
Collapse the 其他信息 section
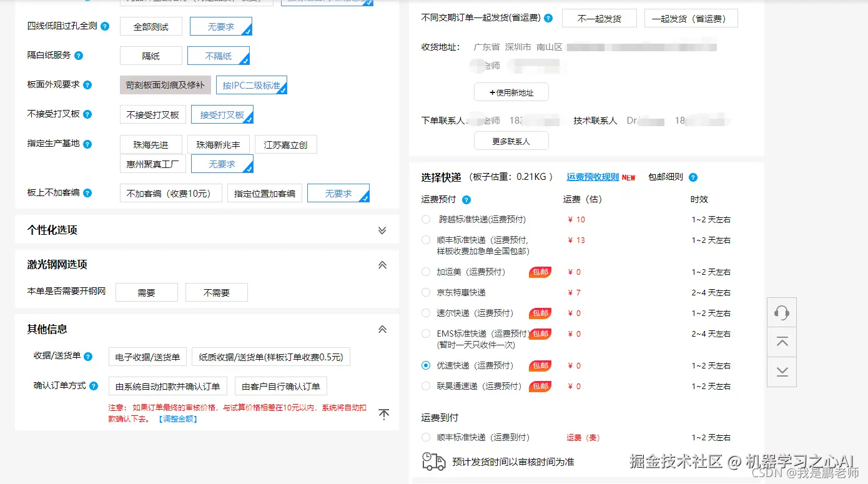(x=382, y=329)
